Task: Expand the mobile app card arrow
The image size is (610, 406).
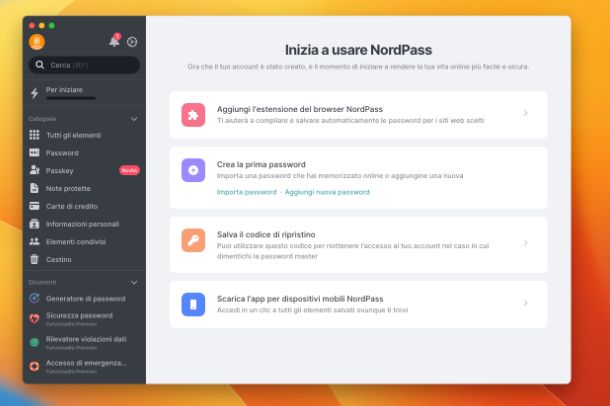Action: click(526, 303)
